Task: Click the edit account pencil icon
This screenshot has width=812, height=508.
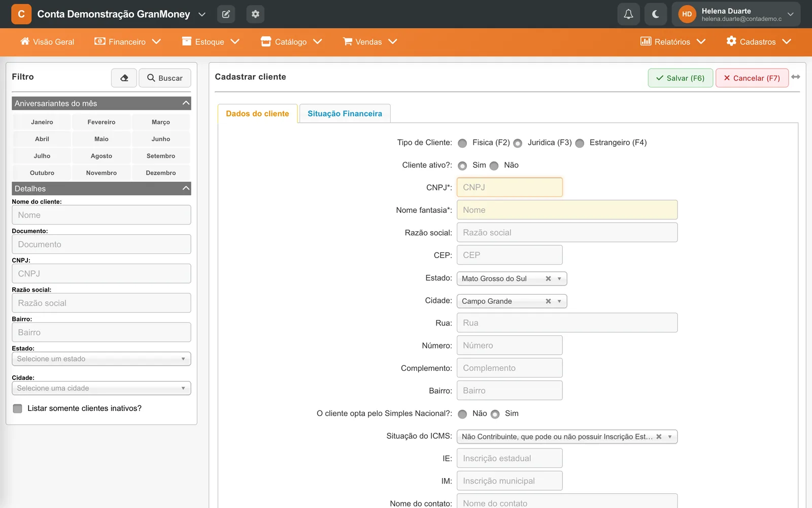Action: click(x=226, y=14)
